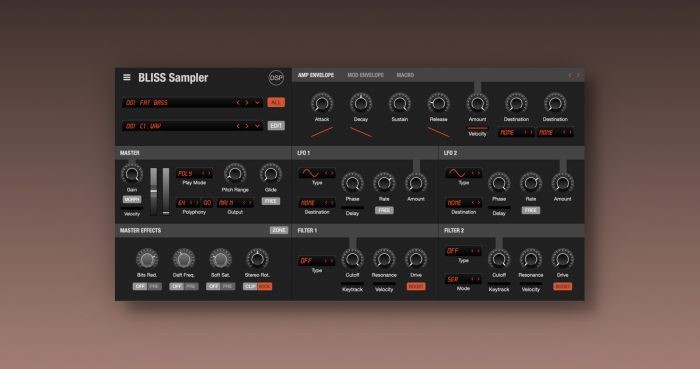Click the Amp Envelope Amount knob

pyautogui.click(x=477, y=104)
